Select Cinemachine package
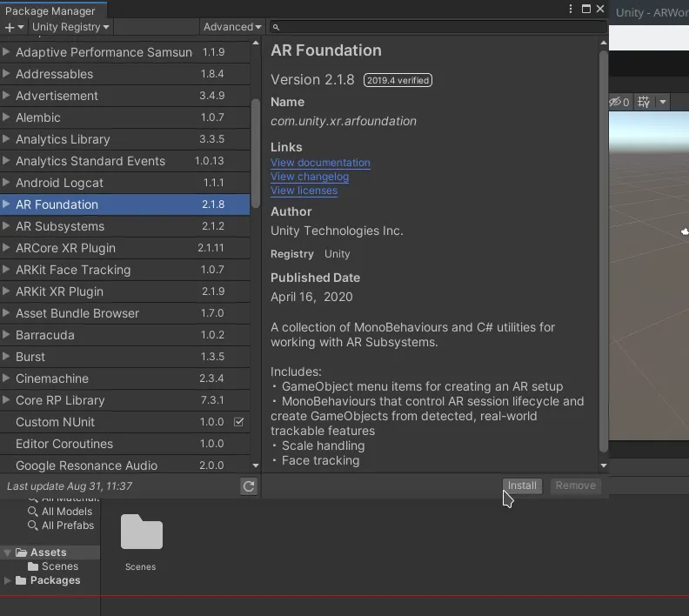The image size is (689, 616). [124, 378]
